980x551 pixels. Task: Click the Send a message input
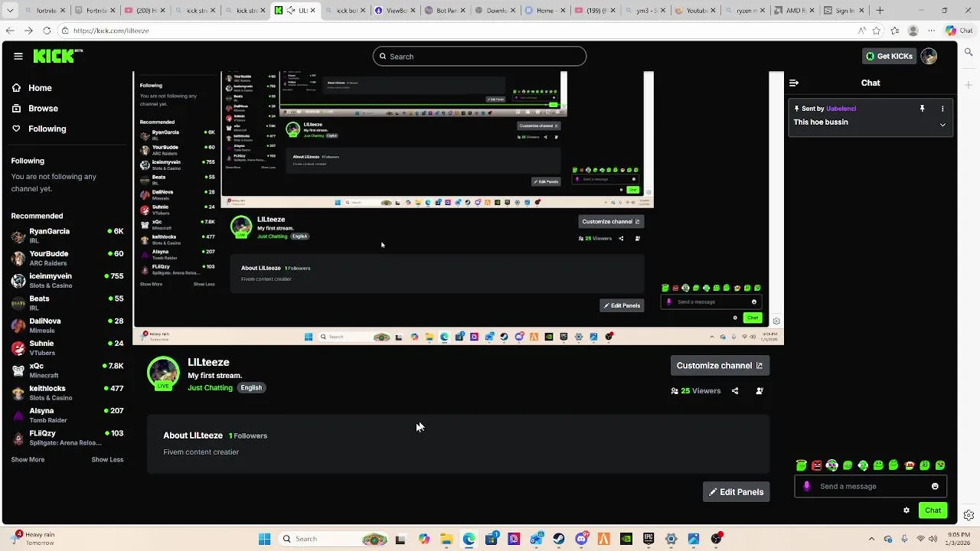[x=870, y=487]
